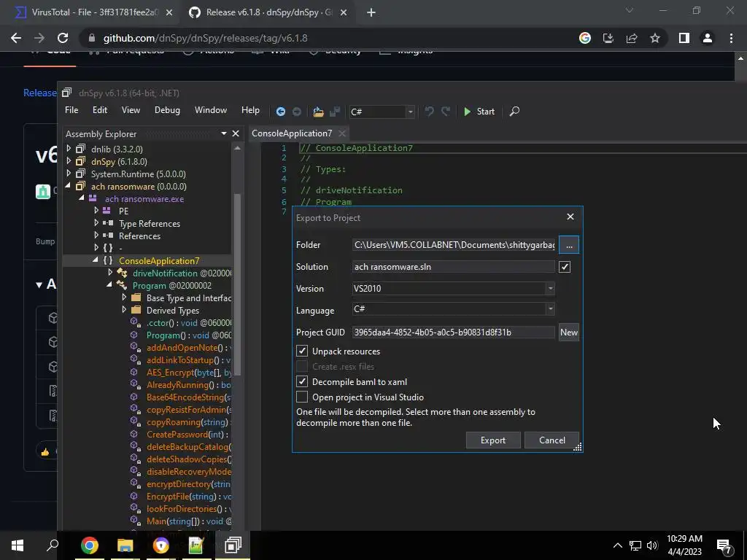Open the Help menu
The image size is (747, 560).
(x=250, y=110)
